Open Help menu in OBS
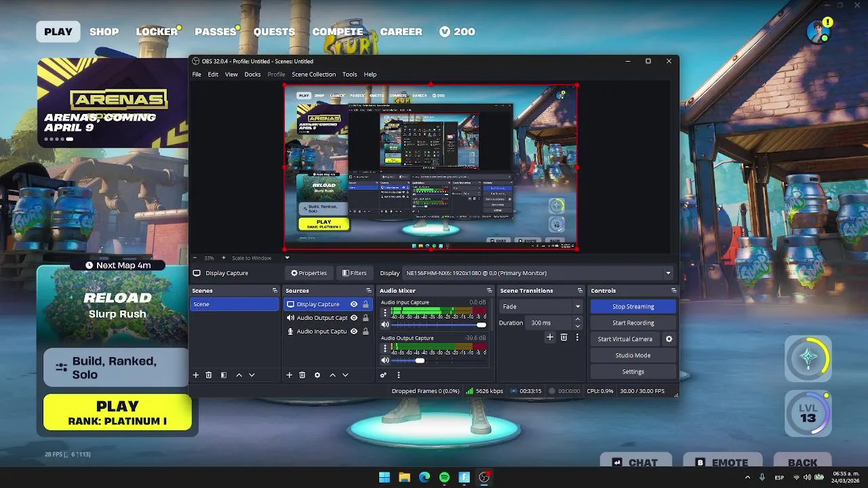868x488 pixels. click(x=370, y=75)
